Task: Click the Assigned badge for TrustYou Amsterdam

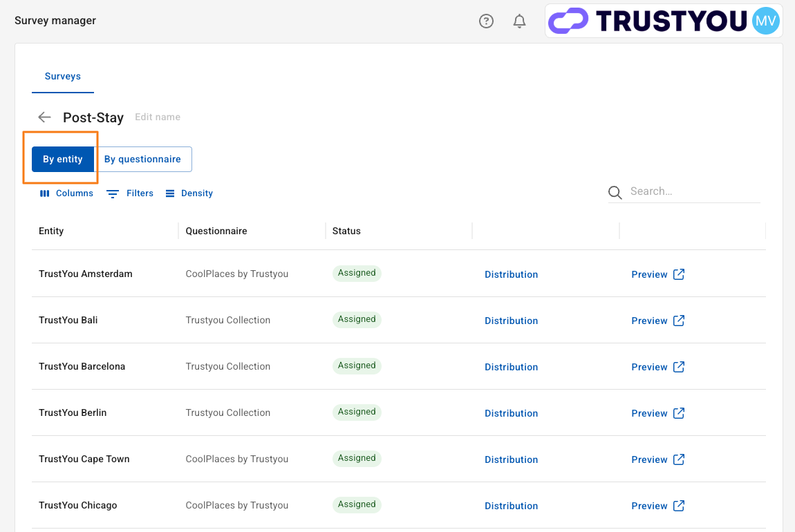Action: pos(357,273)
